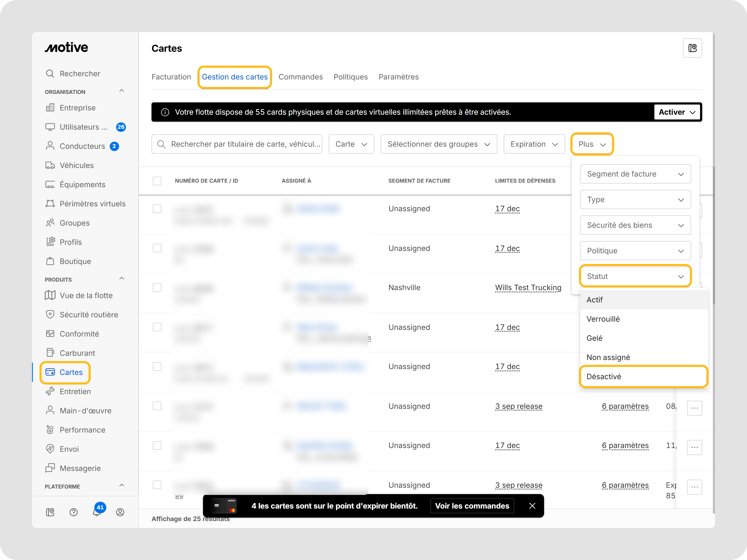
Task: Open the Paramètres tab
Action: point(399,77)
